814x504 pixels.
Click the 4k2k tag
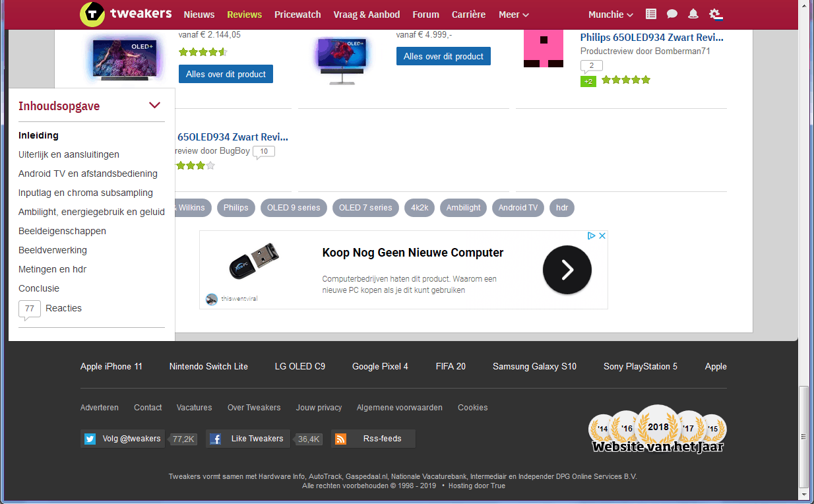(x=420, y=208)
